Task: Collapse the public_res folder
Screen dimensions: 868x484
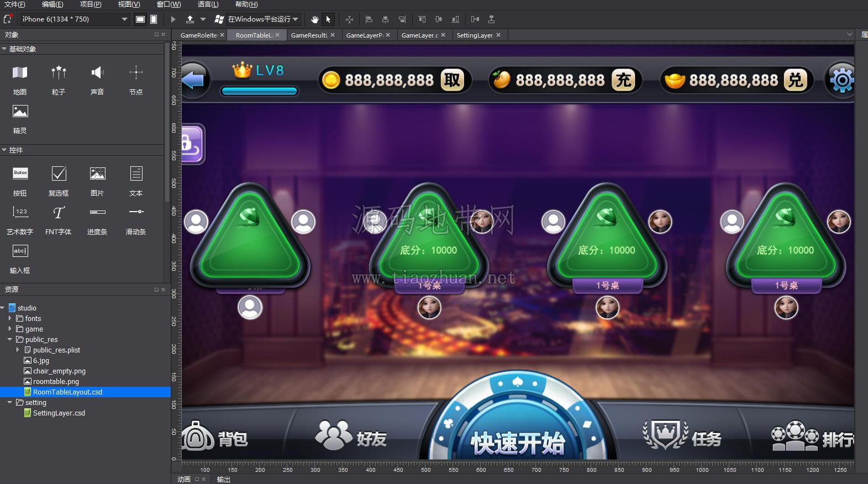Action: pyautogui.click(x=10, y=339)
